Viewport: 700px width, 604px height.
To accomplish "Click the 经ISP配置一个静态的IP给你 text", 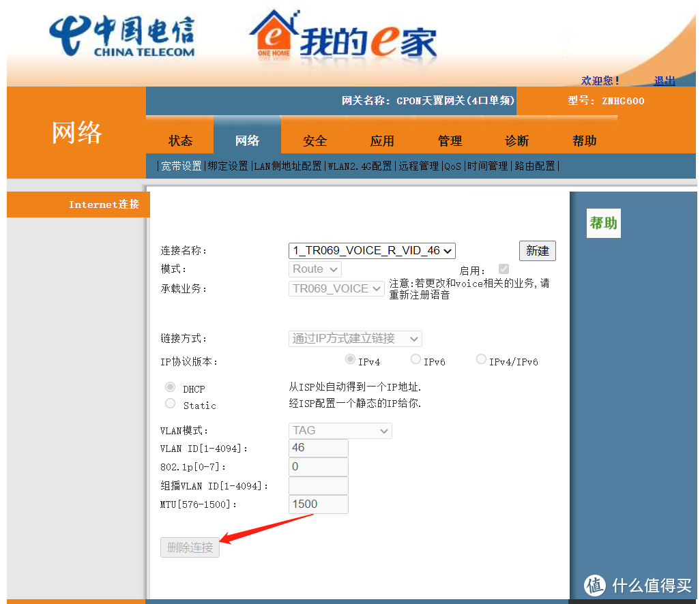I will (x=355, y=404).
